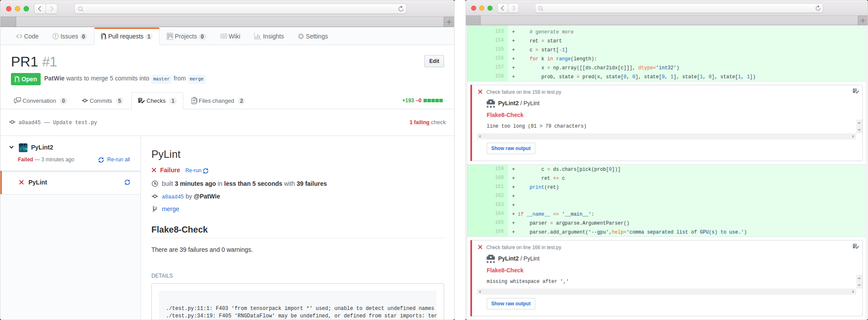Viewport: 868px width, 320px height.
Task: Click horizontal scrollbar in line 158 annotation
Action: pos(666,136)
